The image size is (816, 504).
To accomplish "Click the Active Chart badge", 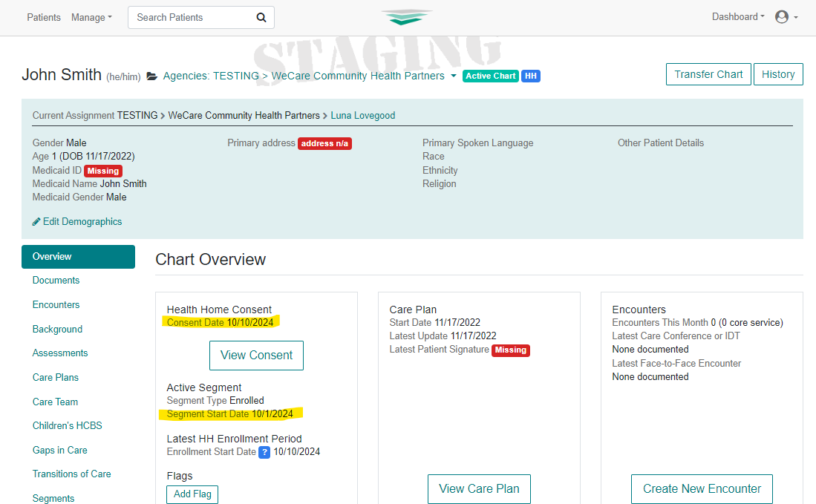I will (x=490, y=76).
